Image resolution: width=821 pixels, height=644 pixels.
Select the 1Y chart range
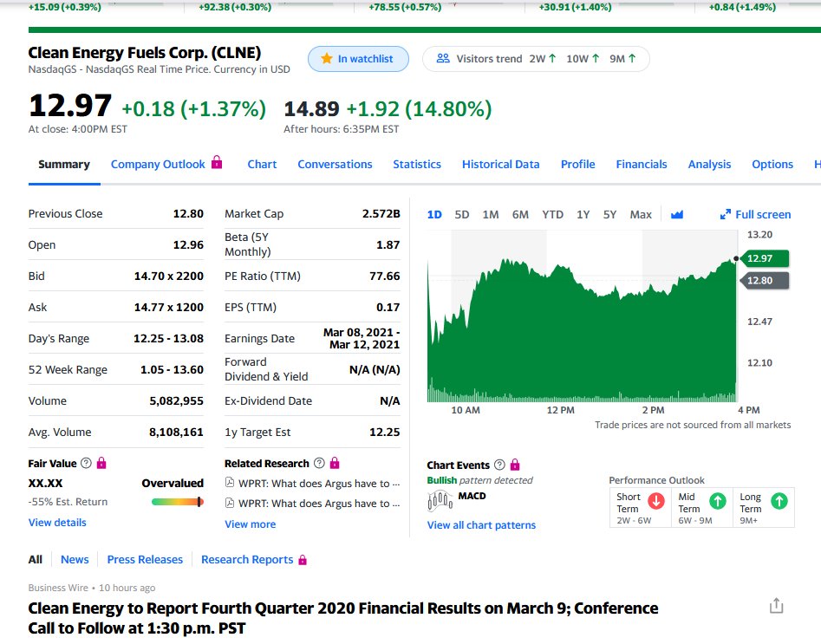(583, 215)
